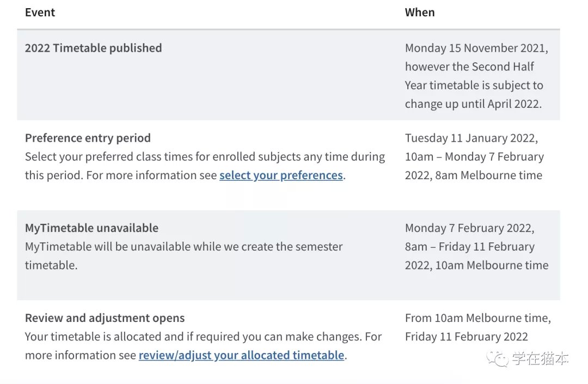Click the When column header
The width and height of the screenshot is (588, 384).
420,13
